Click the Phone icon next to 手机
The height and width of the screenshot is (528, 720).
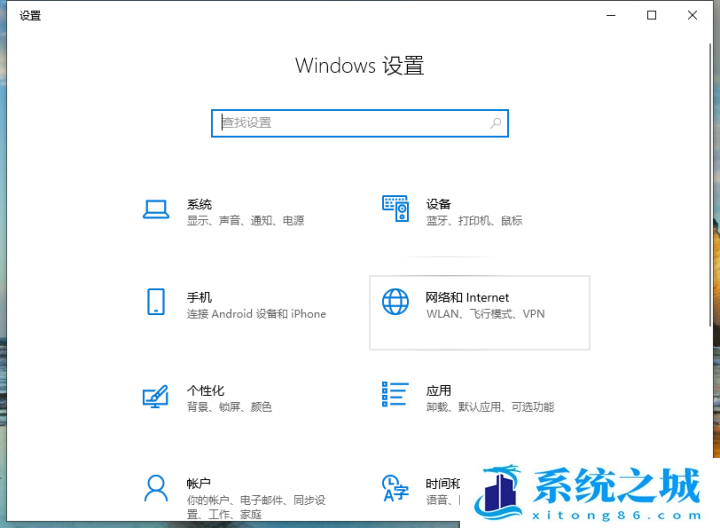155,302
